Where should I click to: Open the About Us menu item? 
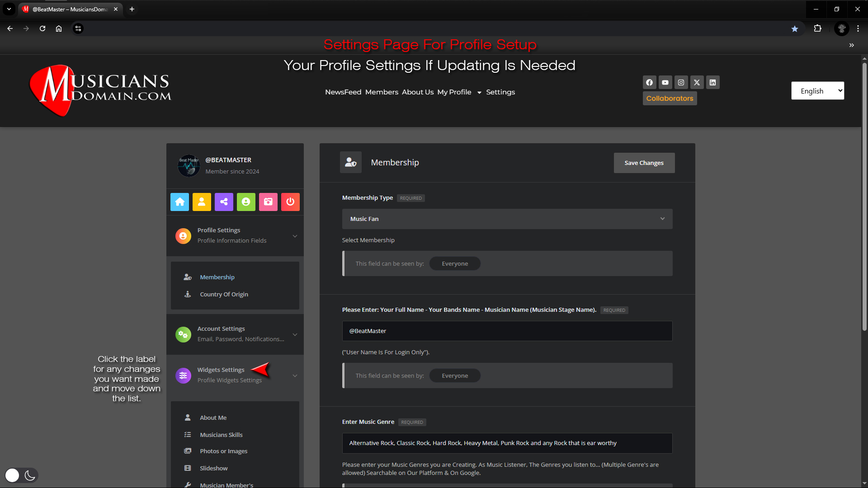pyautogui.click(x=418, y=92)
